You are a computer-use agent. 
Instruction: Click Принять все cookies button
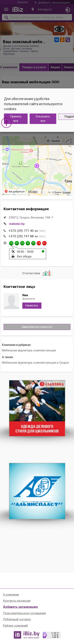point(16,119)
